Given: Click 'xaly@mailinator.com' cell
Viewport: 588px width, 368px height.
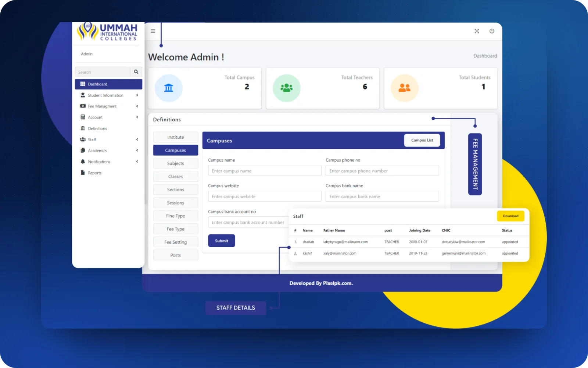Looking at the screenshot, I should pyautogui.click(x=340, y=253).
